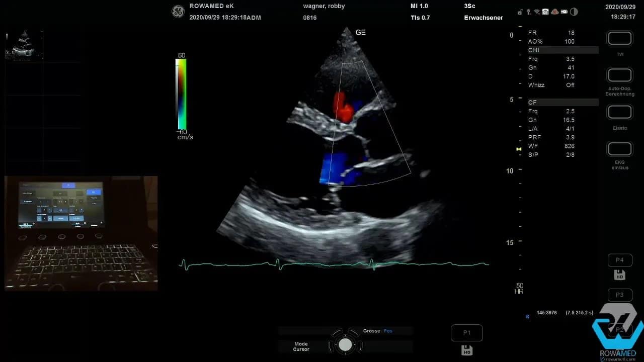Screen dimensions: 644x362
Task: Click the HD save icon near P1
Action: pyautogui.click(x=467, y=350)
